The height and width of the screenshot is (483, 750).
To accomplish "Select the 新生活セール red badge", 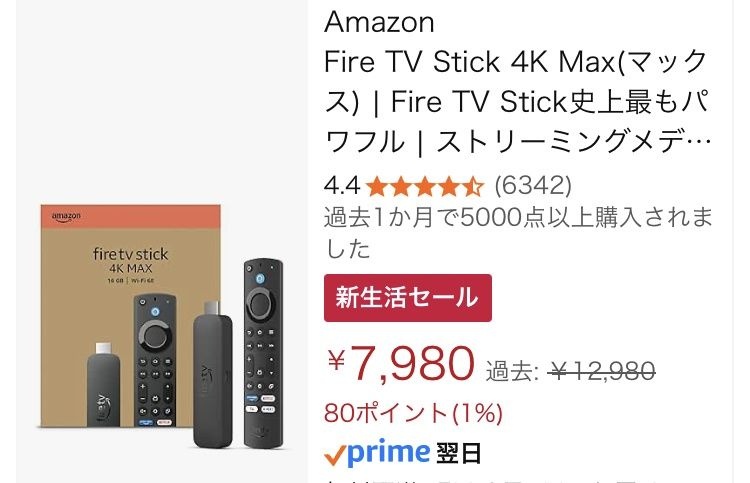I will tap(408, 297).
